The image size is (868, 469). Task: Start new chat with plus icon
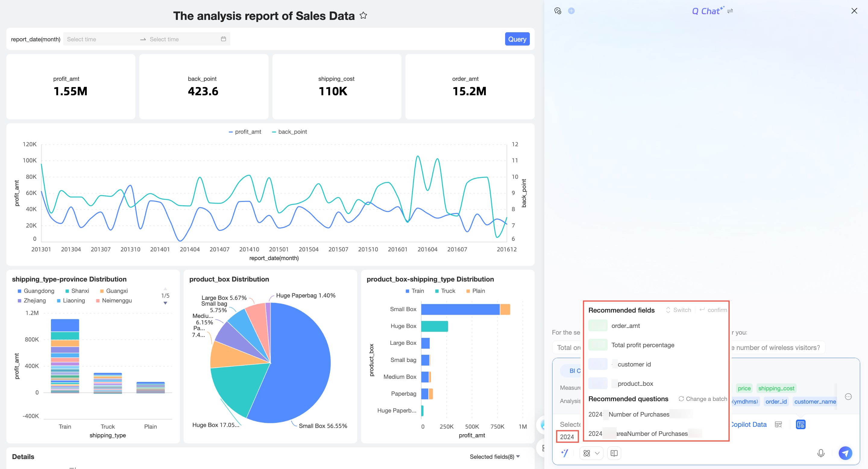pos(571,11)
